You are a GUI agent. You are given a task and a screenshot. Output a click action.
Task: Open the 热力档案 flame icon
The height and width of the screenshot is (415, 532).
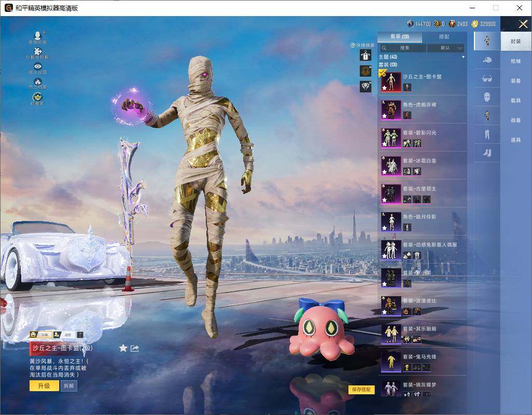coord(38,81)
